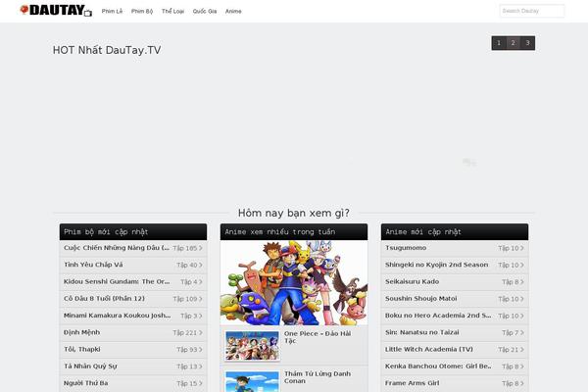Go to slider page 1

click(x=499, y=43)
